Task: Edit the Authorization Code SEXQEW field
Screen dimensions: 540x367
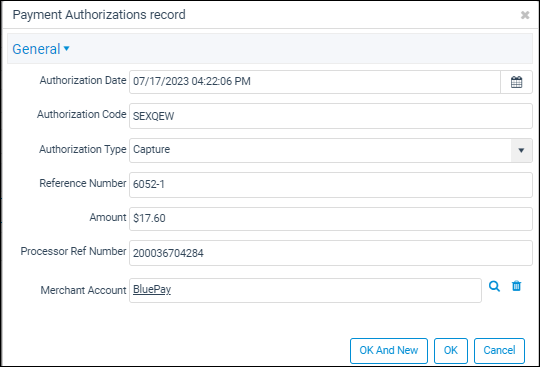Action: pyautogui.click(x=331, y=116)
